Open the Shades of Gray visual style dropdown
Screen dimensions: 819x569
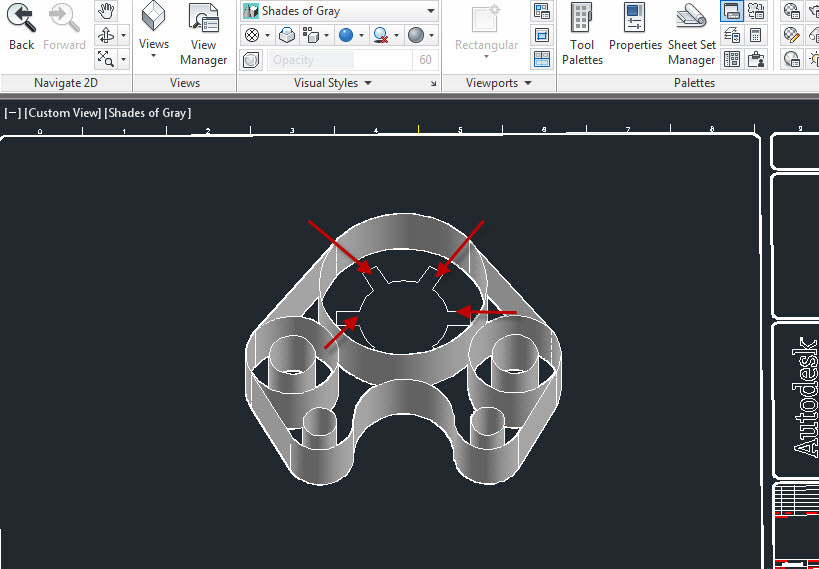(339, 11)
